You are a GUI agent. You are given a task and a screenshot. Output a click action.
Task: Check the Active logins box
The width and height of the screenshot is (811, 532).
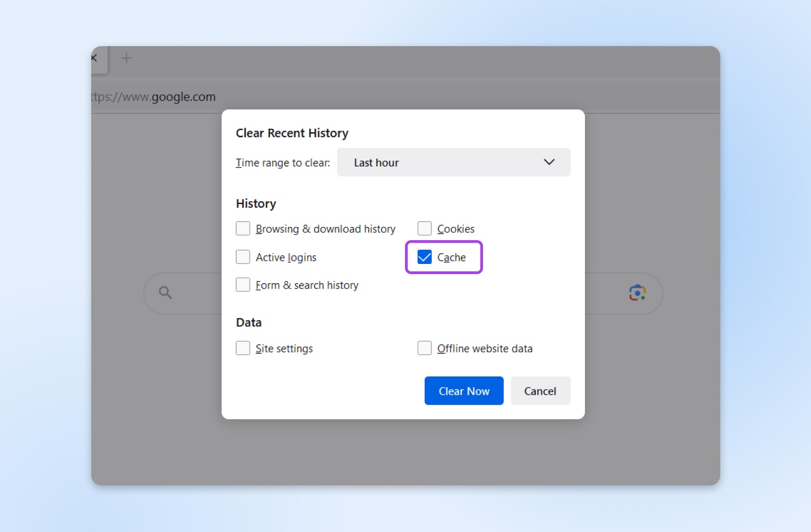243,257
